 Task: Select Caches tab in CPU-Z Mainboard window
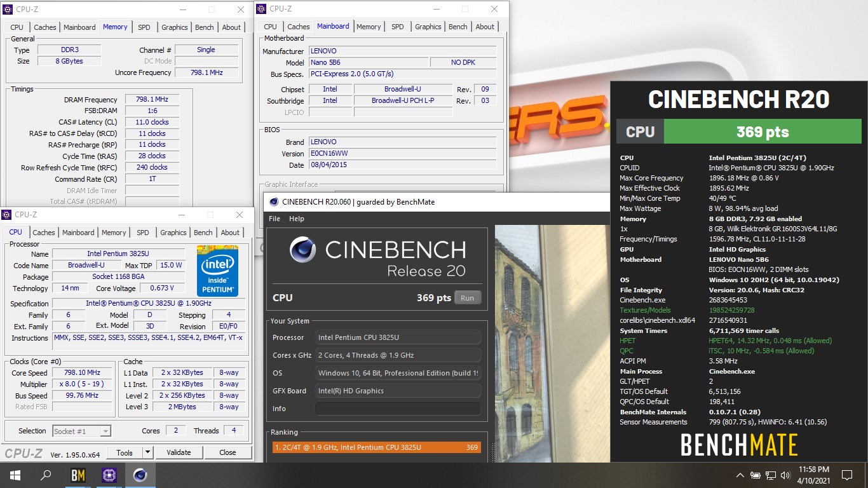(x=299, y=27)
